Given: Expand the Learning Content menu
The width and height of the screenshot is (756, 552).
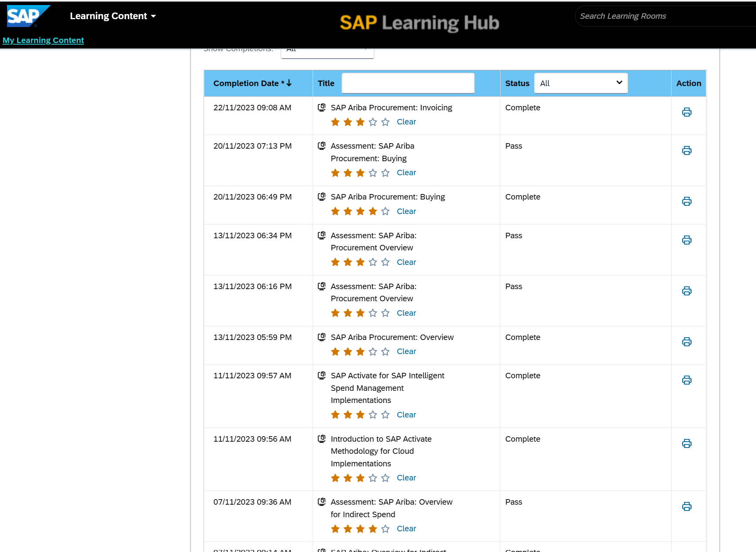Looking at the screenshot, I should pos(113,16).
